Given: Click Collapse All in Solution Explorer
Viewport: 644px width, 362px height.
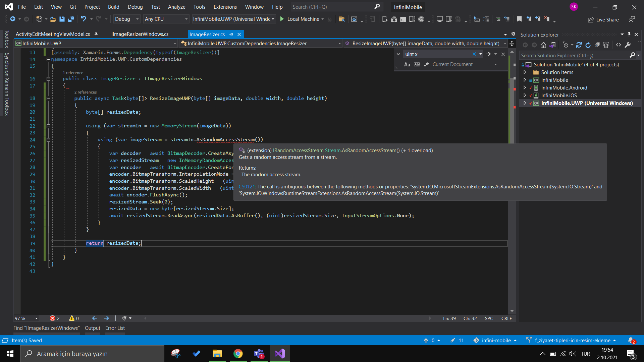Looking at the screenshot, I should pyautogui.click(x=597, y=45).
